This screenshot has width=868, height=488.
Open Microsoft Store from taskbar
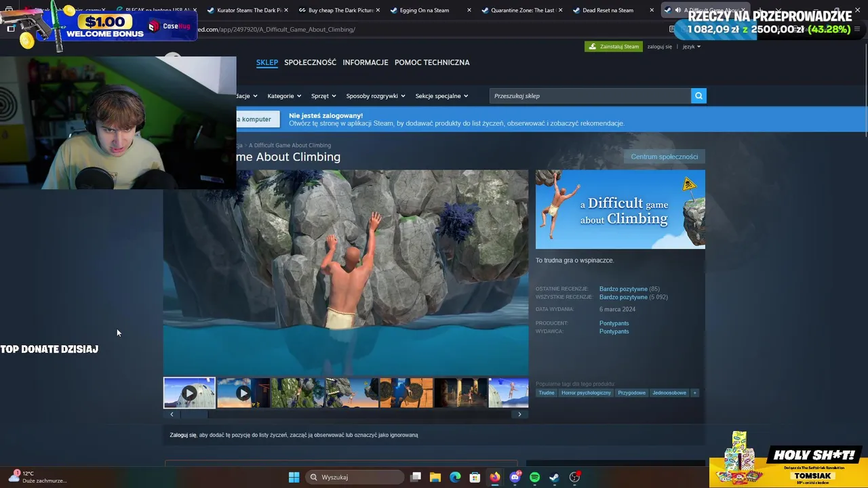point(475,477)
